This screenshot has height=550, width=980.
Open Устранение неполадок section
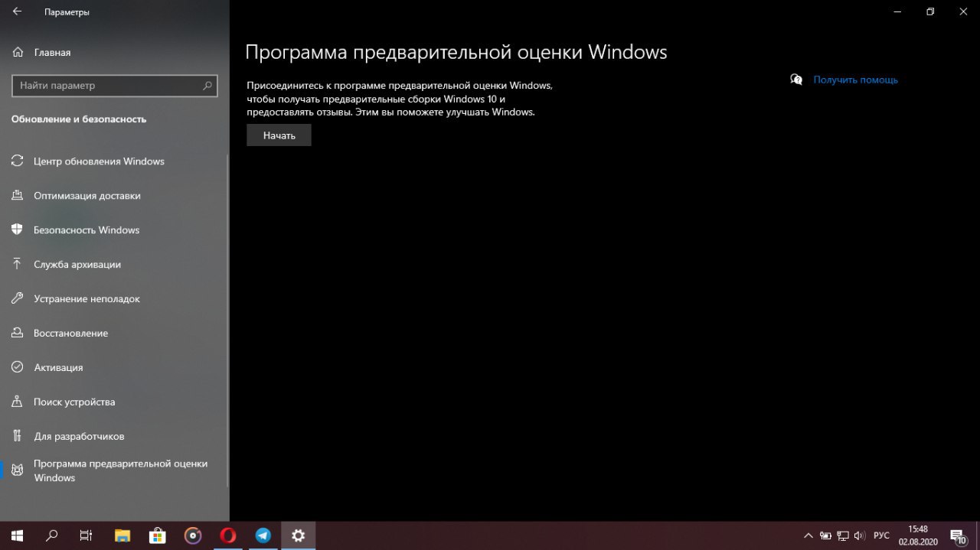click(115, 299)
